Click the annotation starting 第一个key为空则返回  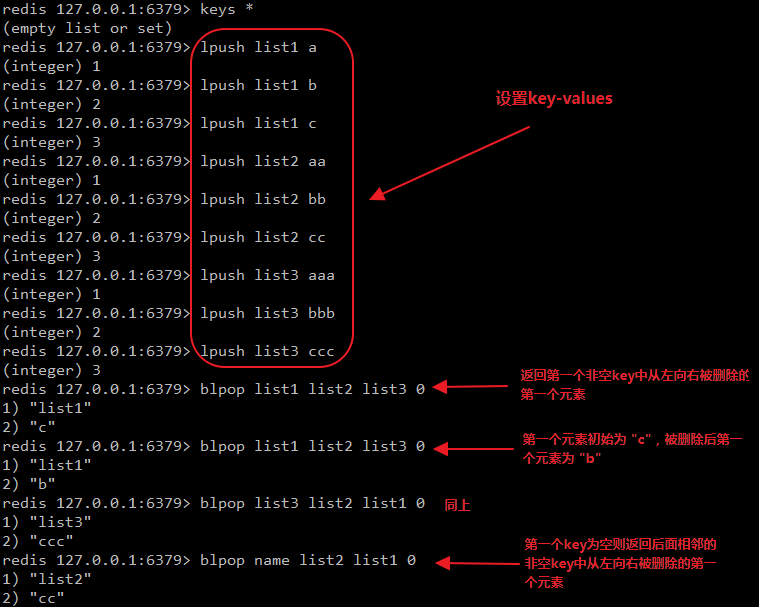tap(621, 563)
